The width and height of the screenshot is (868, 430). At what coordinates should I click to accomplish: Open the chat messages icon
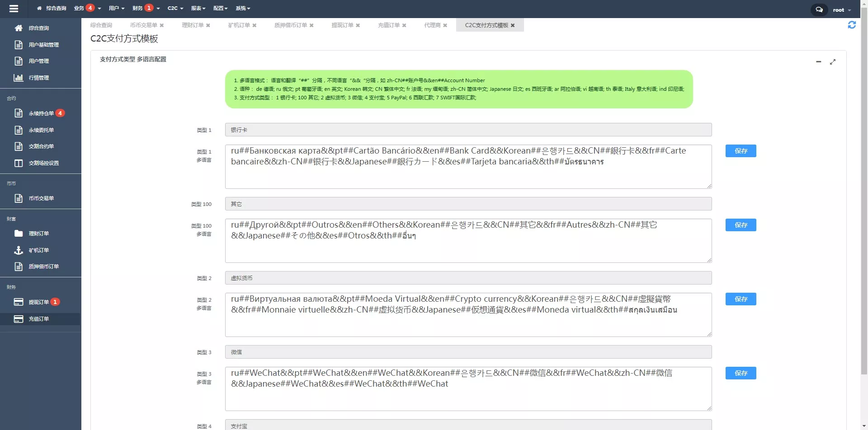(x=819, y=9)
